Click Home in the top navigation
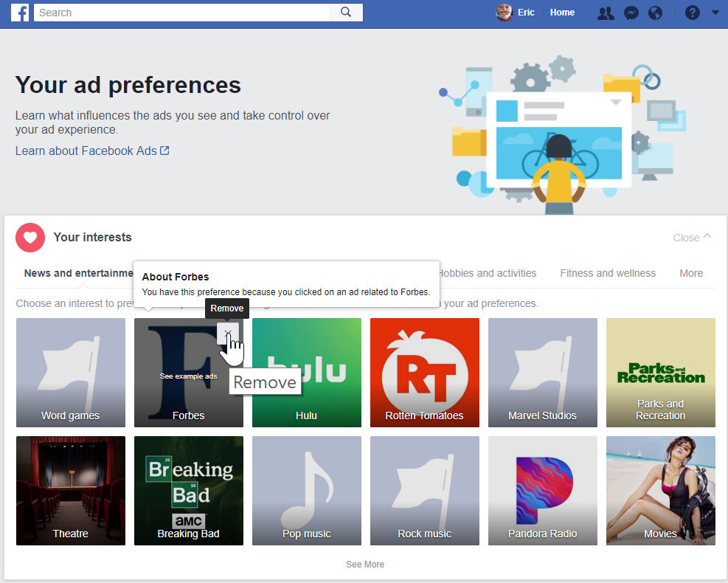 [x=562, y=13]
